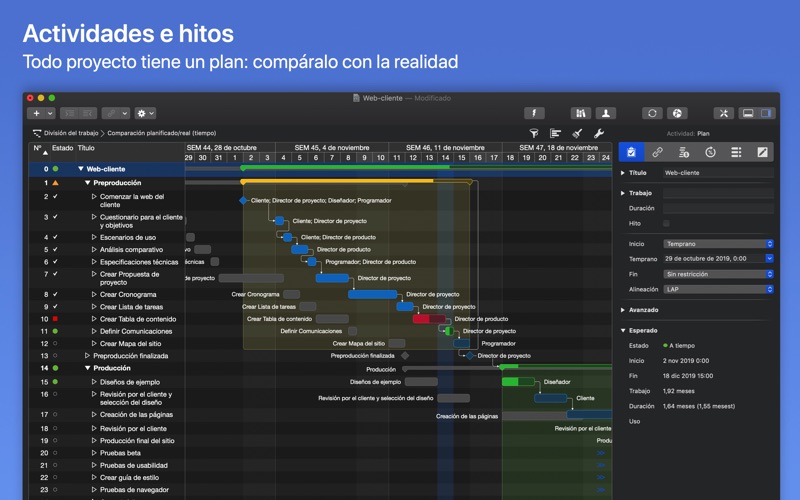Switch to the progress percent inspector tab

[x=710, y=152]
